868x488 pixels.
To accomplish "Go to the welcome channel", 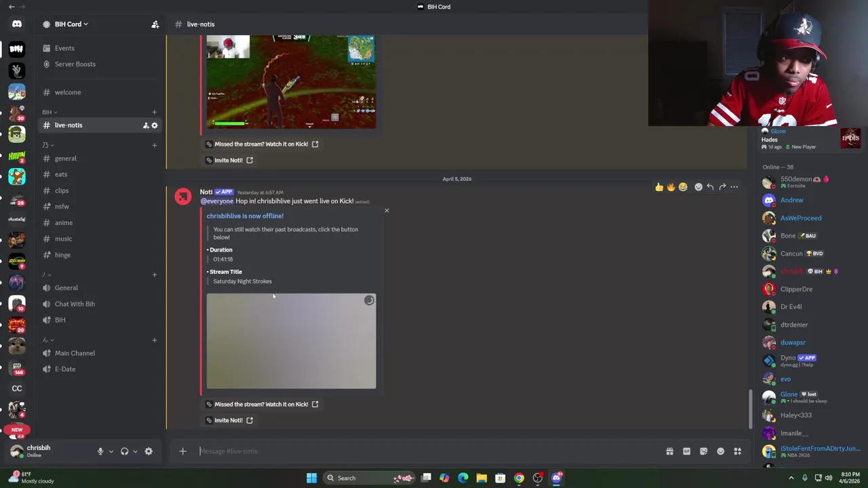I will (100, 92).
